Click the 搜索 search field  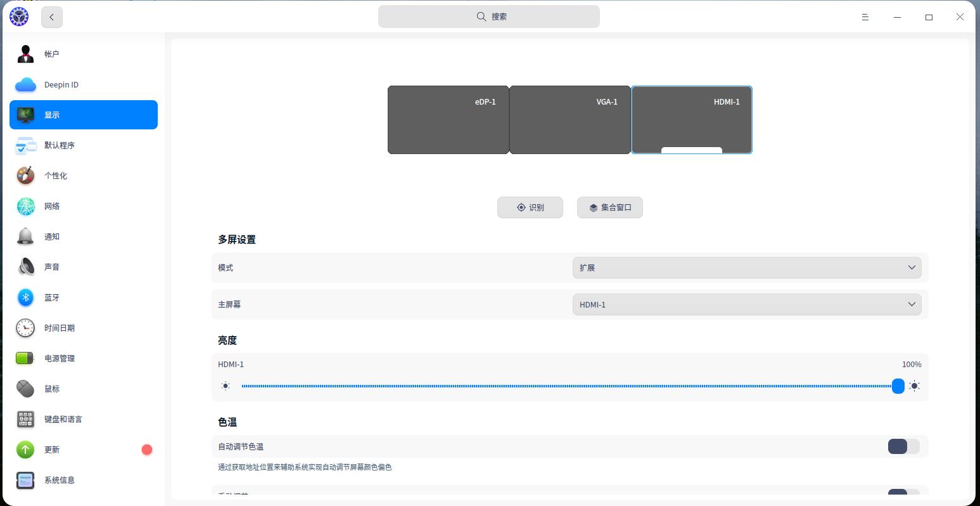pyautogui.click(x=489, y=16)
